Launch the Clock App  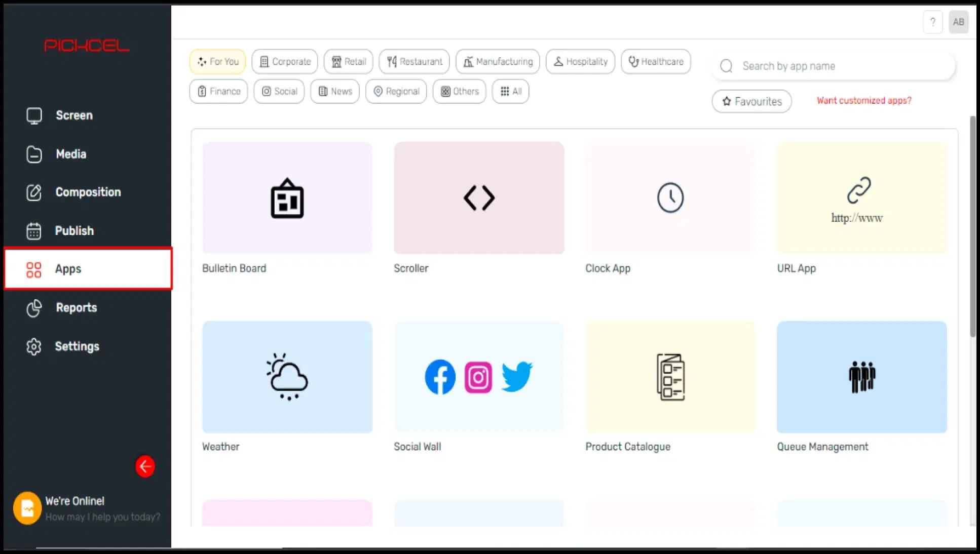670,198
